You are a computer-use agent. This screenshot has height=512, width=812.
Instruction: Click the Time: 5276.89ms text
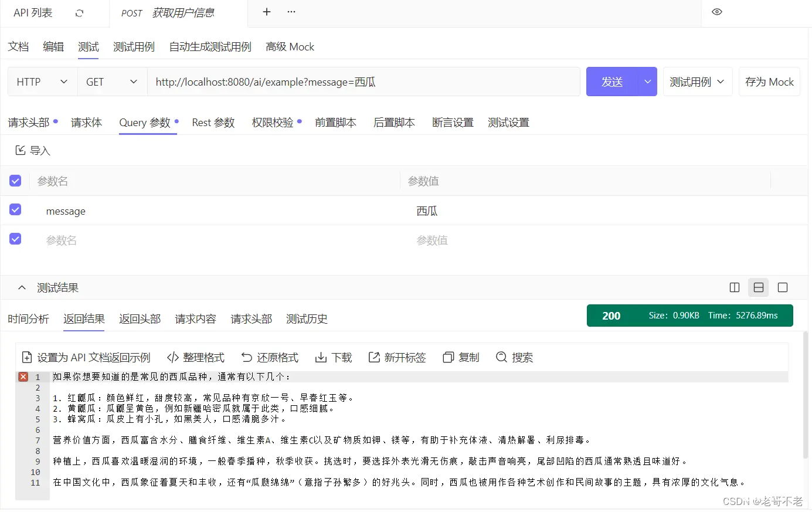pos(743,316)
